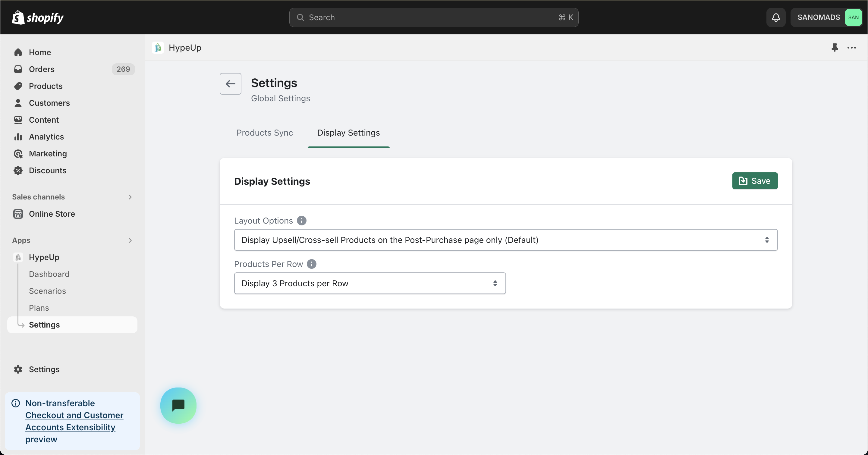The image size is (868, 455).
Task: Show Layout Options info tooltip
Action: coord(302,221)
